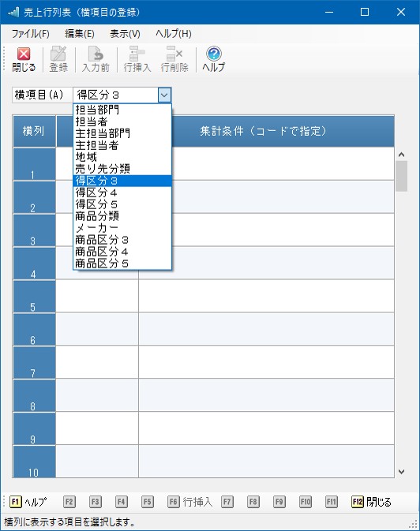Click first column cell in row 6

(x=97, y=329)
